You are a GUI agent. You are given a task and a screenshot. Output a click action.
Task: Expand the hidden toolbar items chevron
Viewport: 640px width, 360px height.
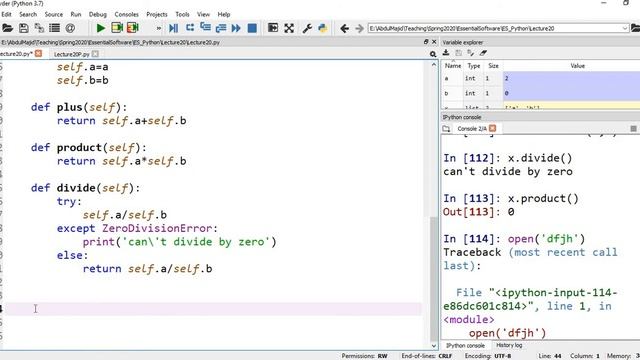pos(158,28)
